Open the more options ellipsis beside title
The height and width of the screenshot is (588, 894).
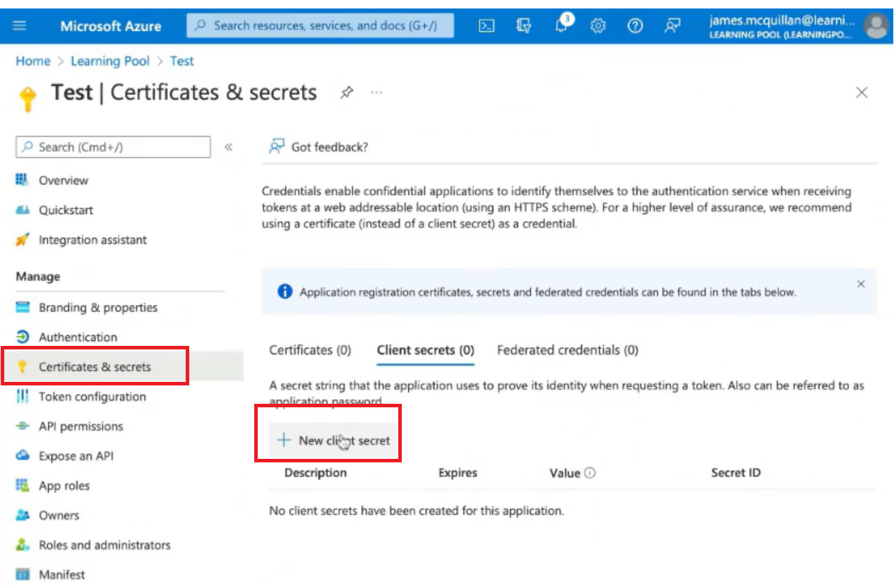coord(376,92)
